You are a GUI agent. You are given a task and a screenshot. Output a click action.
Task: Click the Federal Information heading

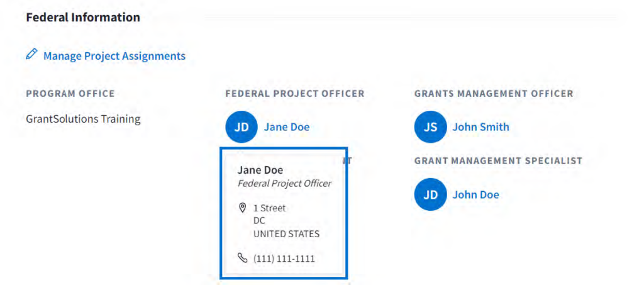click(x=83, y=18)
